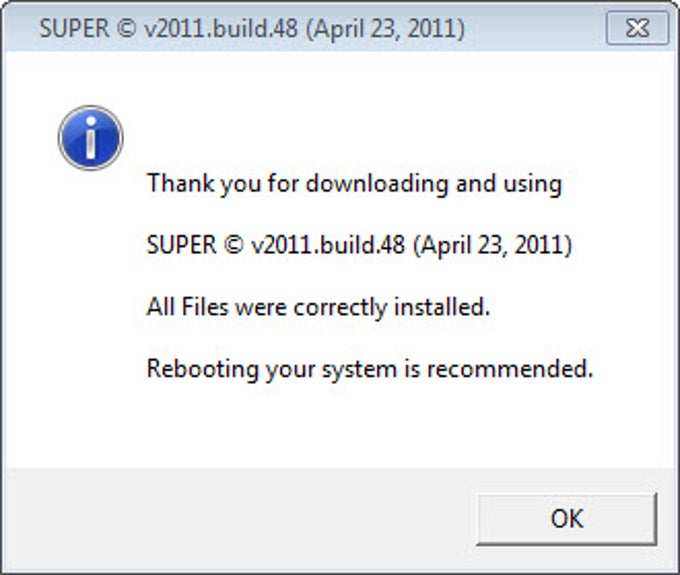
Task: Click the word 'recommended.' in the message
Action: [510, 369]
